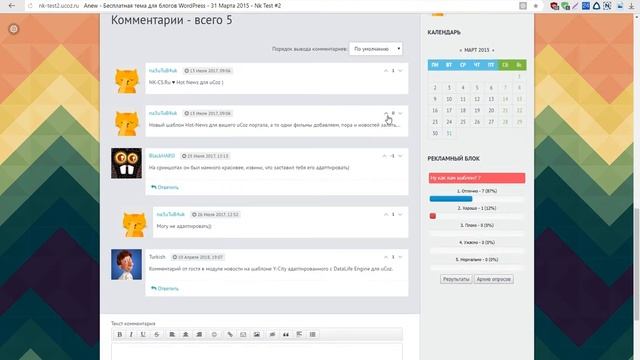This screenshot has height=360, width=640.
Task: Center-align the comment text
Action: tap(185, 334)
